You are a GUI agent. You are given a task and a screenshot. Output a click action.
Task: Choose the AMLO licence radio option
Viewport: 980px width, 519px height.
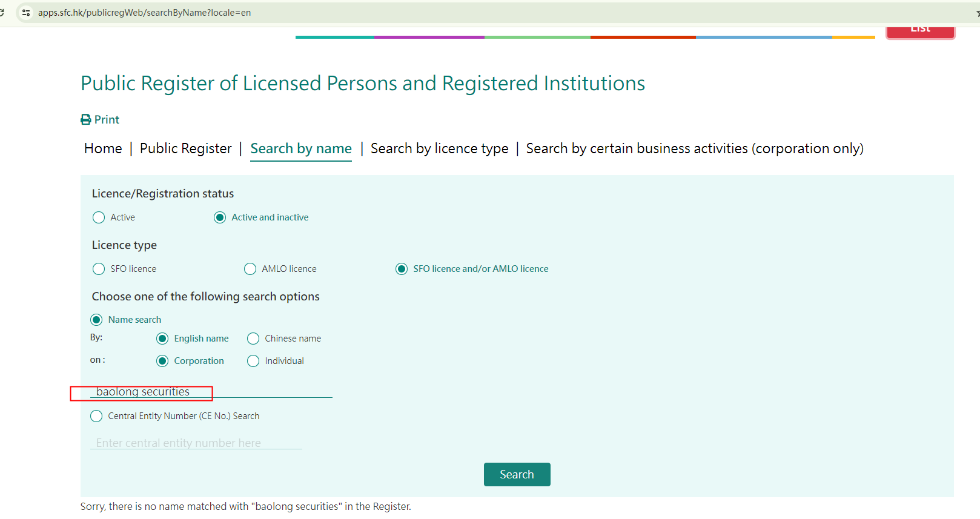pos(250,269)
